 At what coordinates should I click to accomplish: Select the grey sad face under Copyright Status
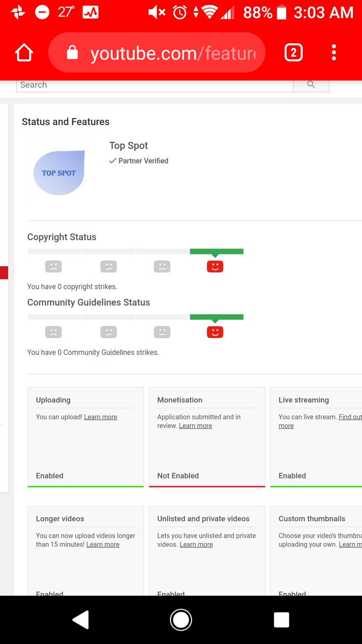(54, 266)
